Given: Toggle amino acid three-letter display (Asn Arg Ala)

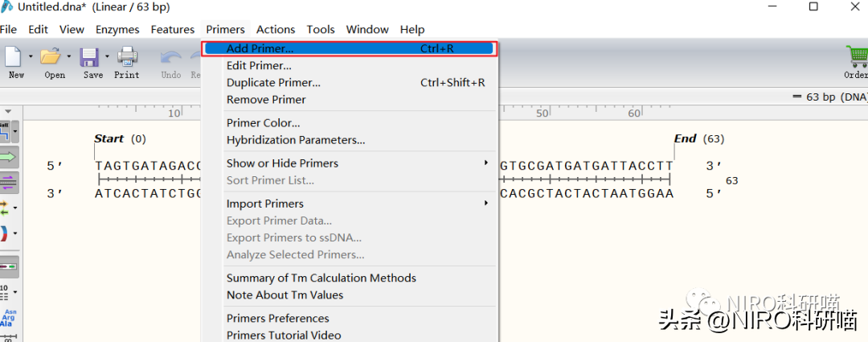Looking at the screenshot, I should [9, 318].
